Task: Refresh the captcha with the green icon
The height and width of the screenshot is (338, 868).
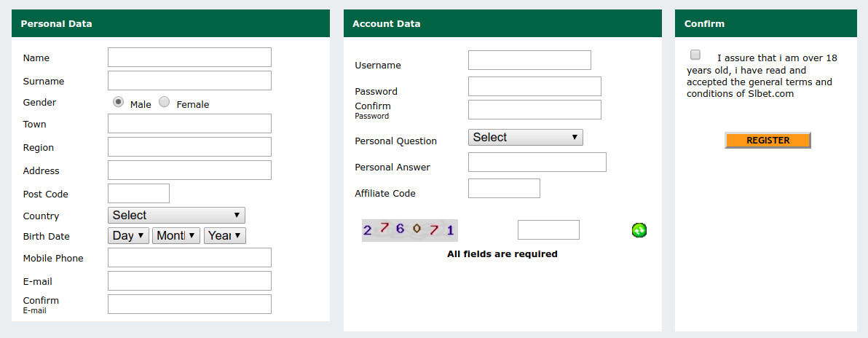Action: (x=639, y=230)
